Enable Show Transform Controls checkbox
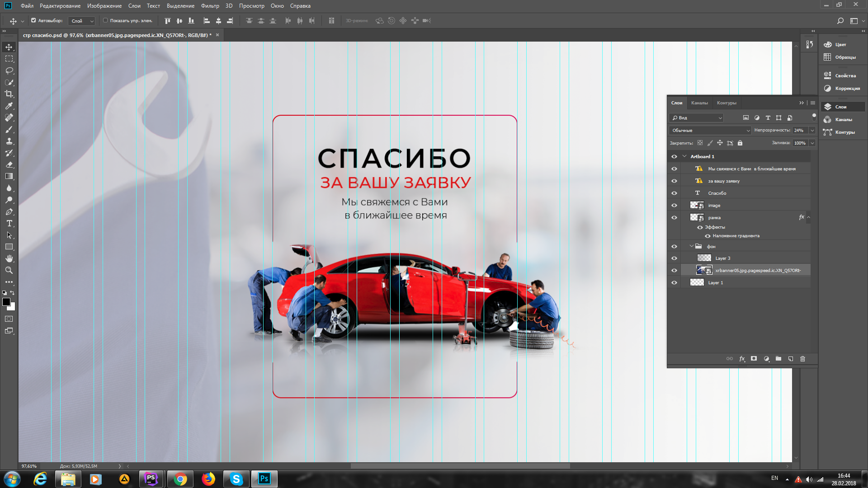Viewport: 868px width, 488px height. pyautogui.click(x=105, y=20)
